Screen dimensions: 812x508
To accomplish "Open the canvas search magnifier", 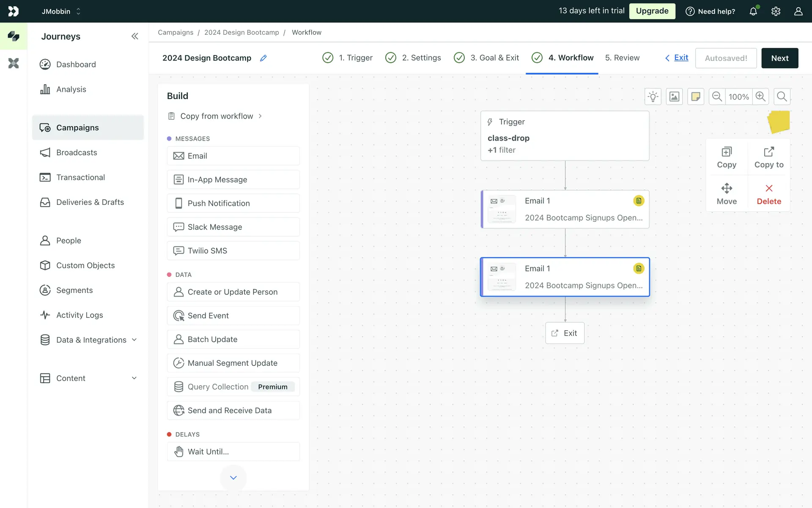I will [x=782, y=97].
